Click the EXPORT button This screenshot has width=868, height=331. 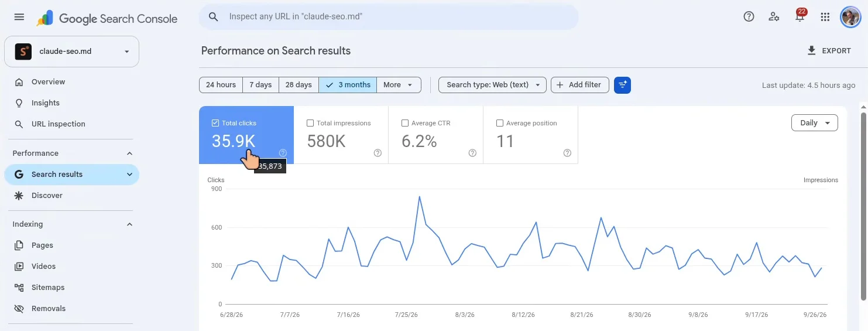pos(829,51)
